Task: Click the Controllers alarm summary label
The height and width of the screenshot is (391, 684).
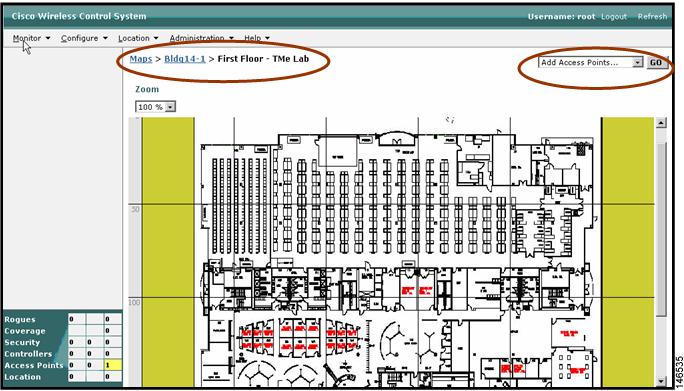Action: tap(28, 353)
